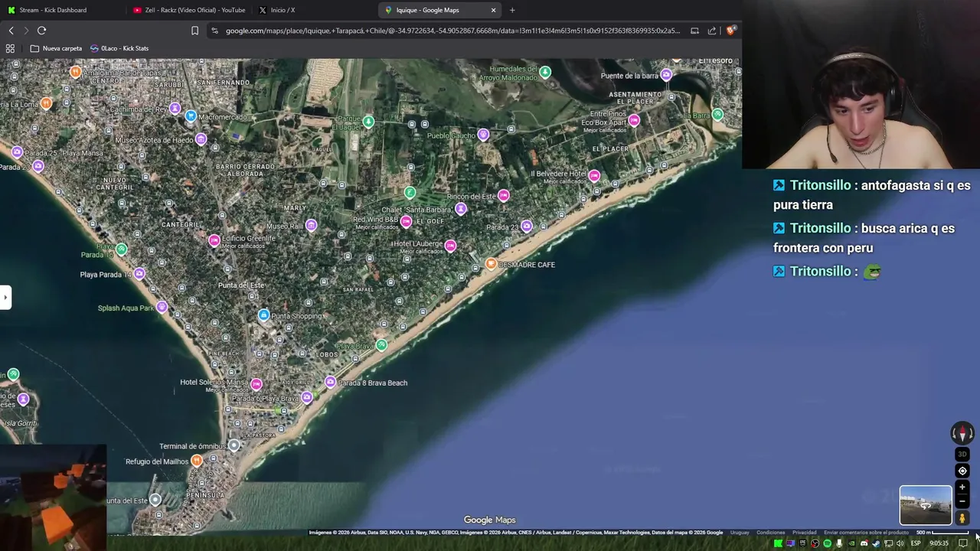
Task: Click the Cachimba del Rey pin
Action: click(175, 108)
